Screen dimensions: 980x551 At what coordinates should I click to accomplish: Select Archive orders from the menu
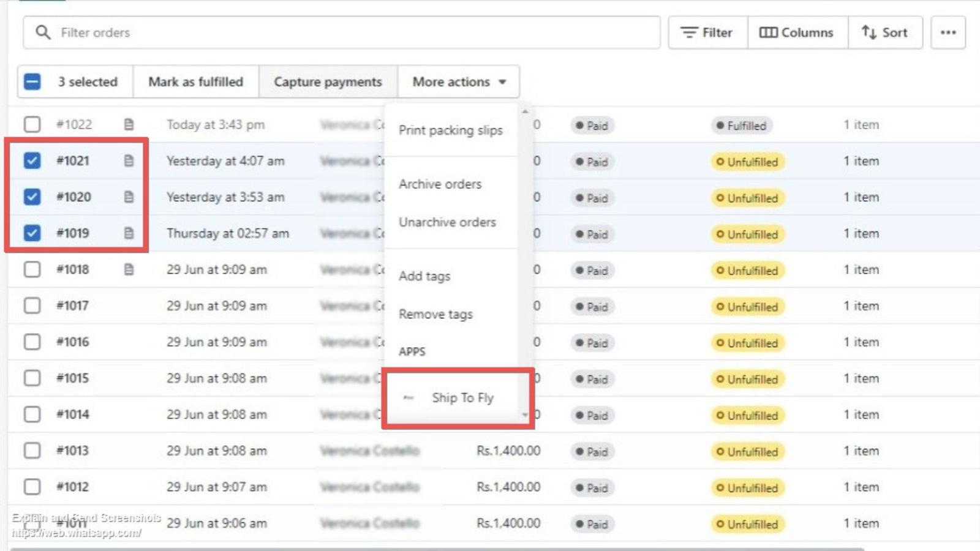tap(440, 184)
